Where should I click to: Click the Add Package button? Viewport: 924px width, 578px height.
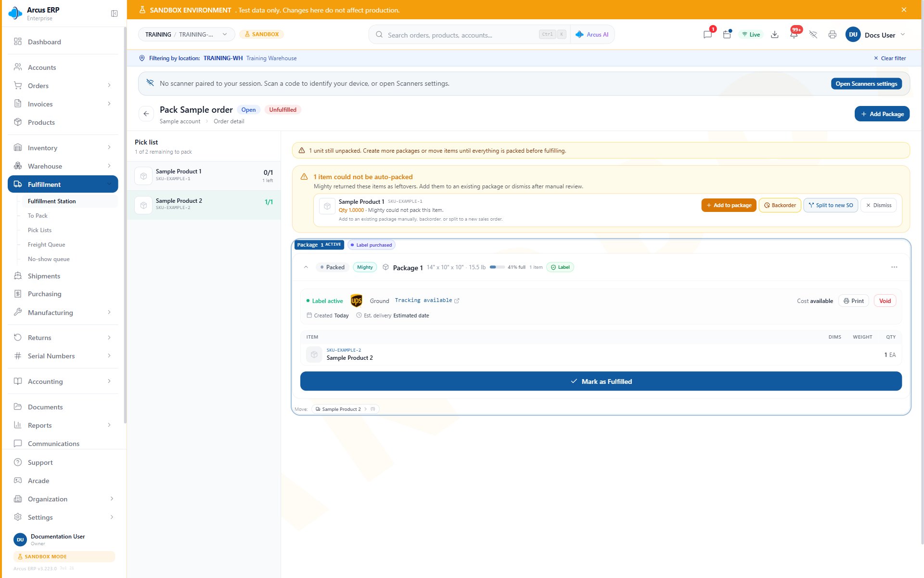[x=882, y=114]
